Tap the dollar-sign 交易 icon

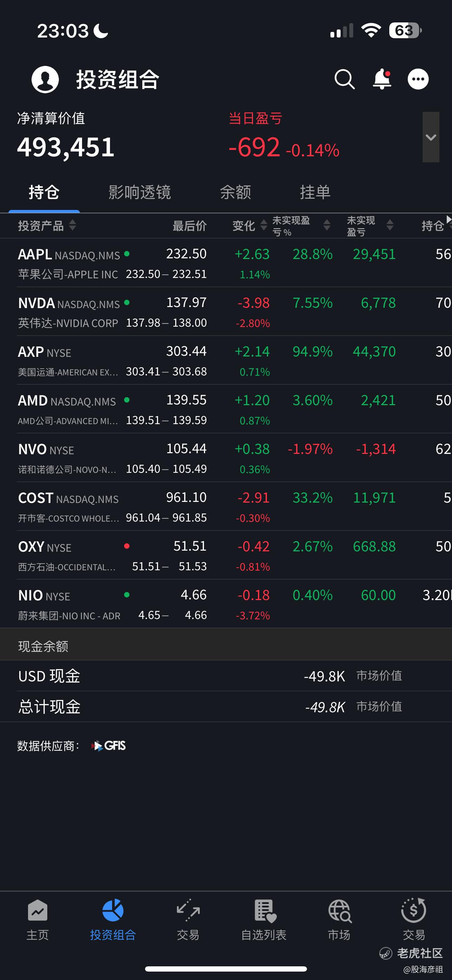click(x=413, y=911)
